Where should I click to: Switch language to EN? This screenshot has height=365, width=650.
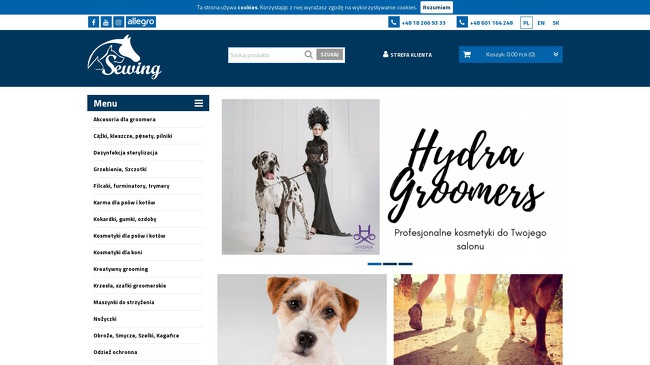pos(541,23)
